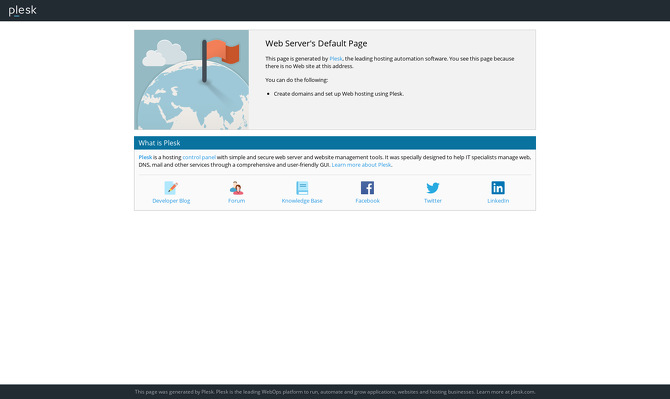Viewport: 670px width, 399px height.
Task: Follow the Knowledge Base text link
Action: click(302, 201)
